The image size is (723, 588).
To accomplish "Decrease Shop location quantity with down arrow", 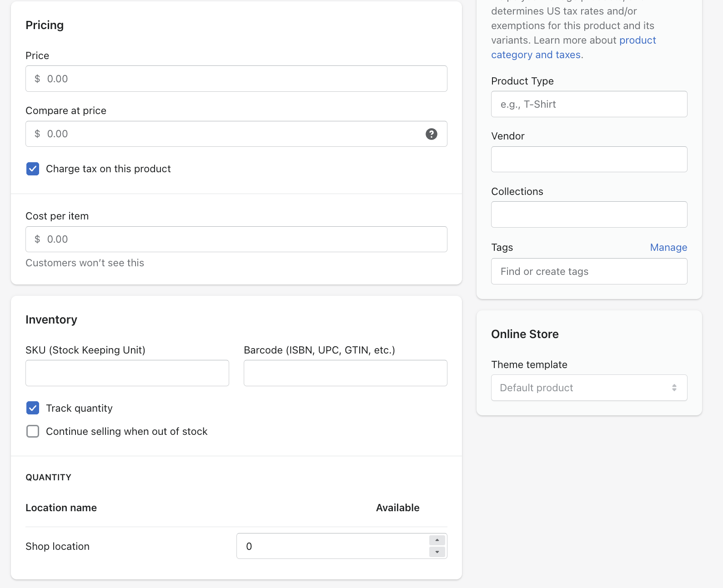I will click(437, 552).
